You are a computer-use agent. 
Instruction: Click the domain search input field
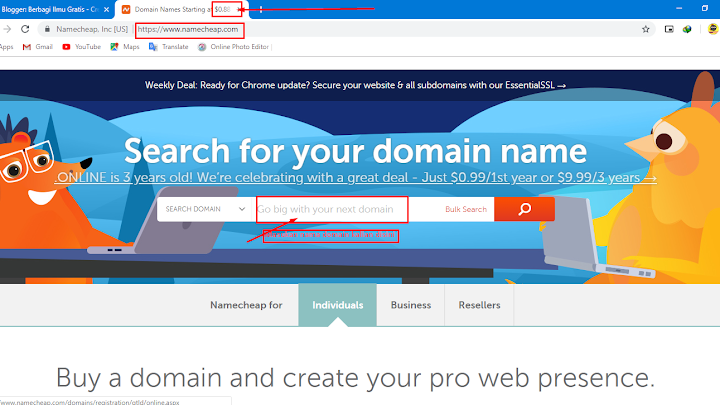point(332,209)
